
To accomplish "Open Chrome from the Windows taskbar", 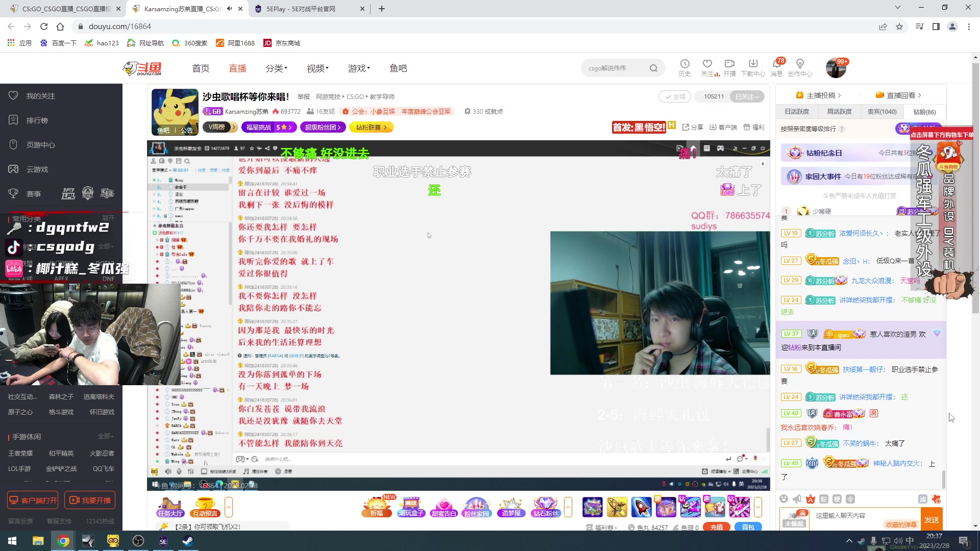I will pos(63,541).
